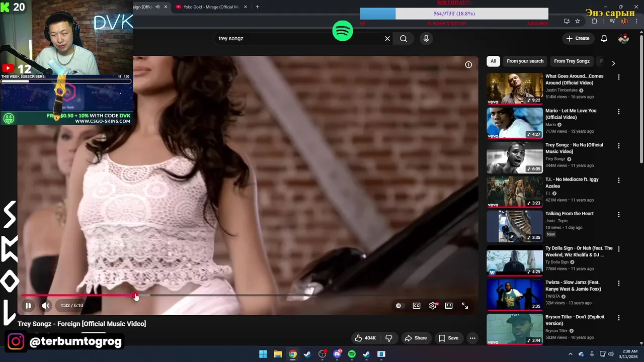Open options for 'Bryson Tiller - Don't'
644x362 pixels.
[x=619, y=318]
